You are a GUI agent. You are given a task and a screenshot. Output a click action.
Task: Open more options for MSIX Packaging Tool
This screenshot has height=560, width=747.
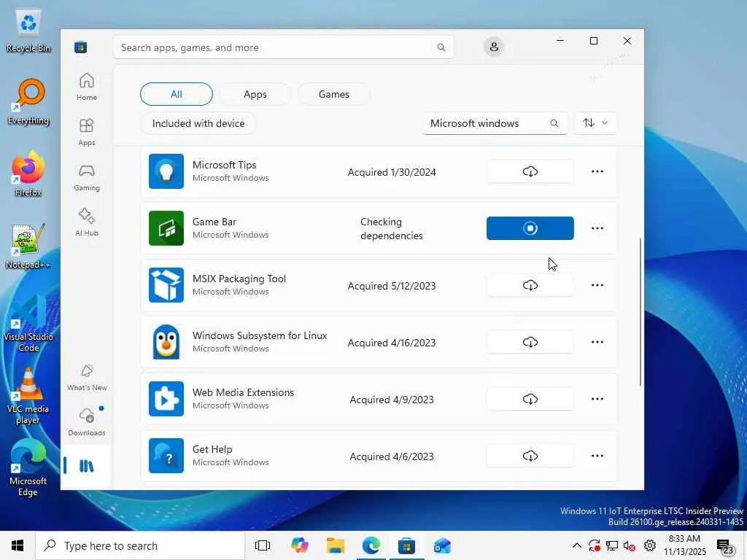click(x=597, y=285)
